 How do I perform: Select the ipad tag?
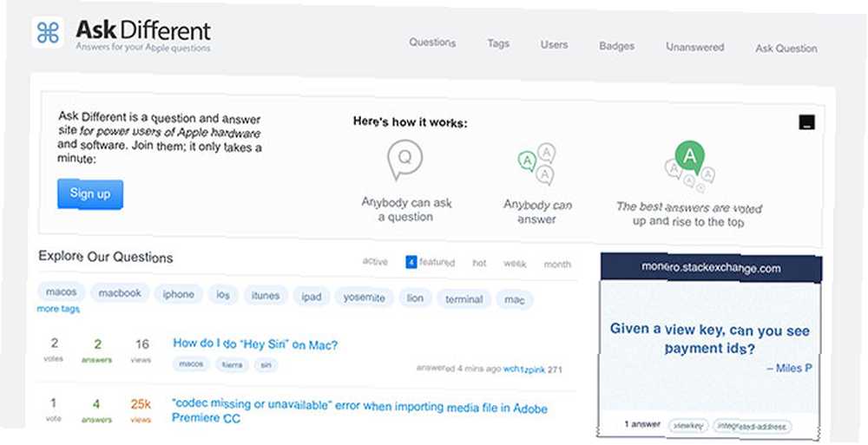311,297
